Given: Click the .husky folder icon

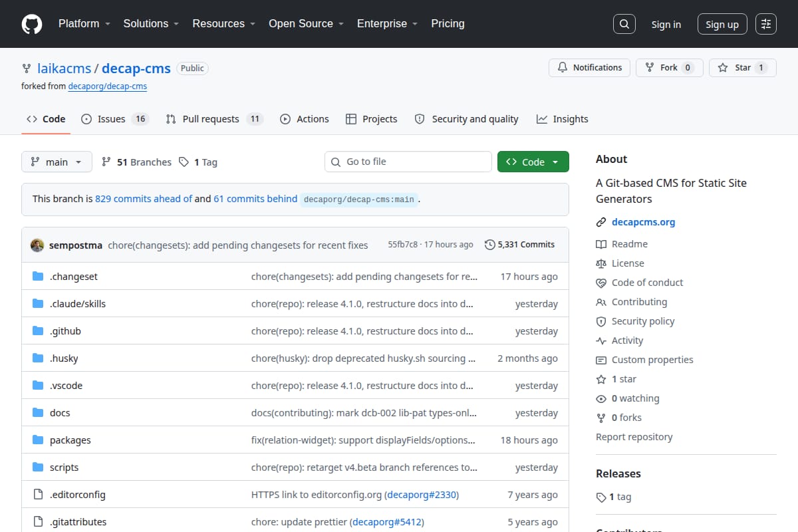Looking at the screenshot, I should pyautogui.click(x=38, y=358).
